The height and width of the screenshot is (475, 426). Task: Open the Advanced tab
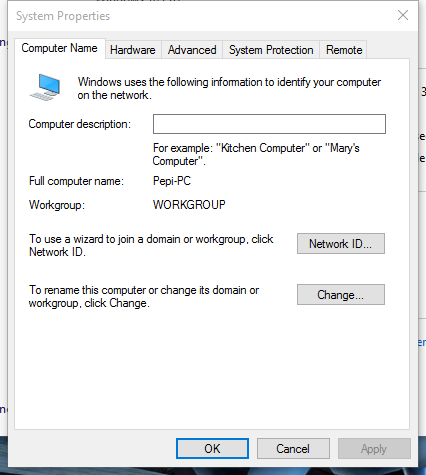192,50
